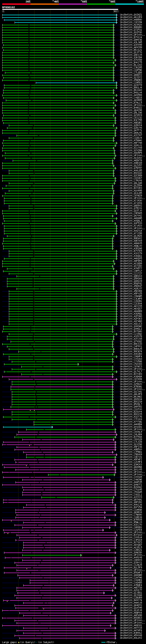
Task: Select the UniRef100_B1L5F9 label
Action: (x=131, y=567)
